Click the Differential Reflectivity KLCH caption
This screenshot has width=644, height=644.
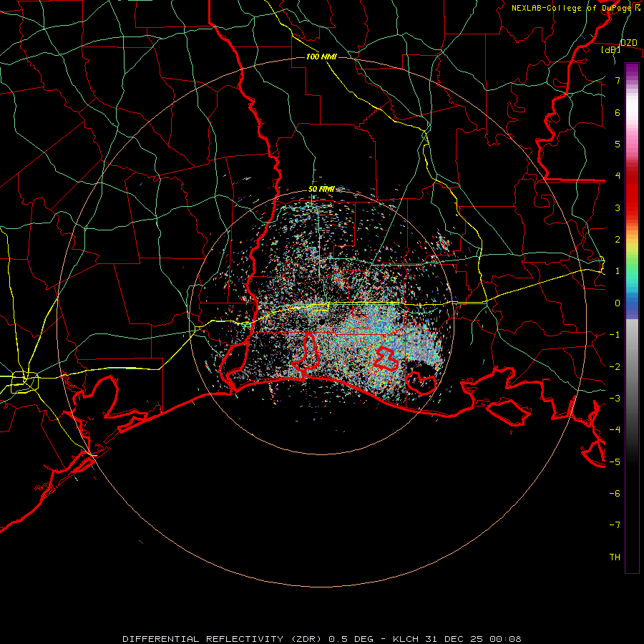(322, 639)
